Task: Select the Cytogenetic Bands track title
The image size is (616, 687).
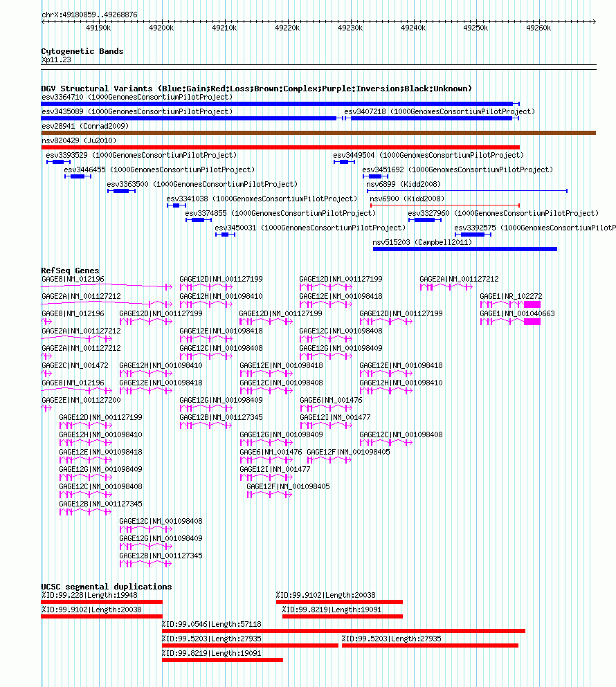Action: point(82,51)
